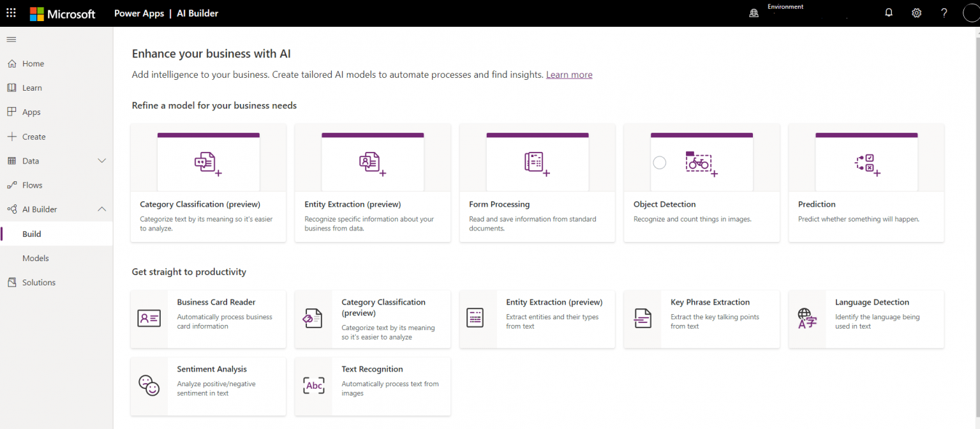Follow the Learn more link
Image resolution: width=980 pixels, height=429 pixels.
pos(569,75)
